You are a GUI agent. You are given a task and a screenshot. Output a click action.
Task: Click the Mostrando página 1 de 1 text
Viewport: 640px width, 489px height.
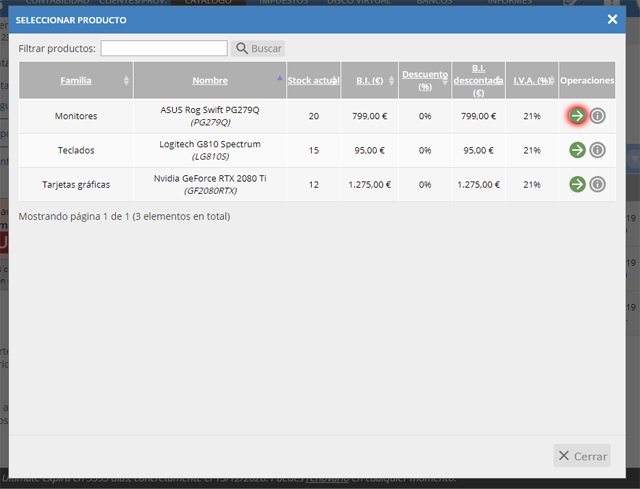[x=124, y=216]
